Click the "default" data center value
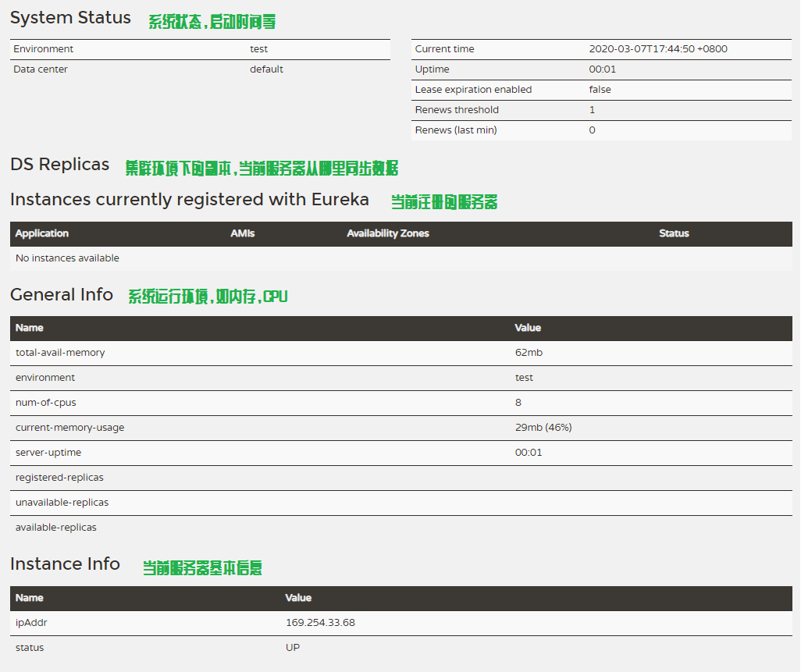The image size is (801, 672). click(x=266, y=69)
